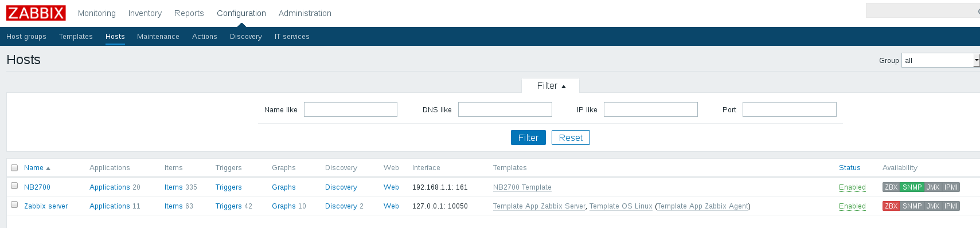Image resolution: width=980 pixels, height=228 pixels.
Task: Apply the Filter button
Action: 528,137
